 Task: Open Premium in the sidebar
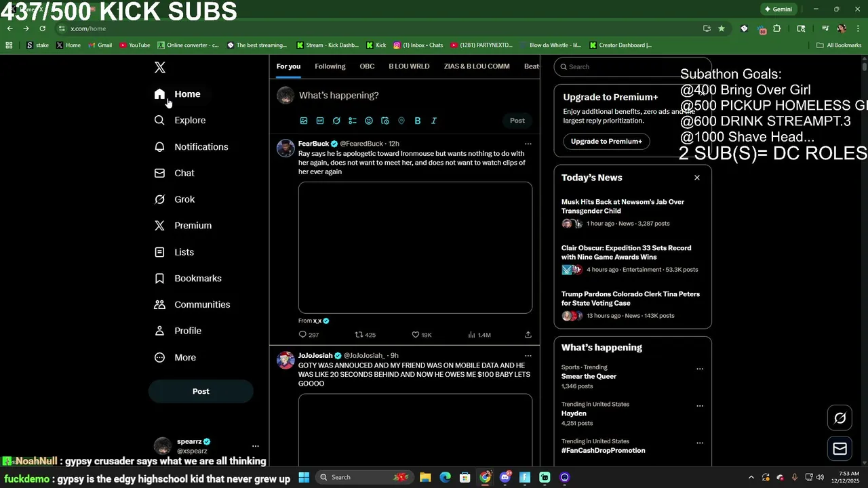click(183, 226)
